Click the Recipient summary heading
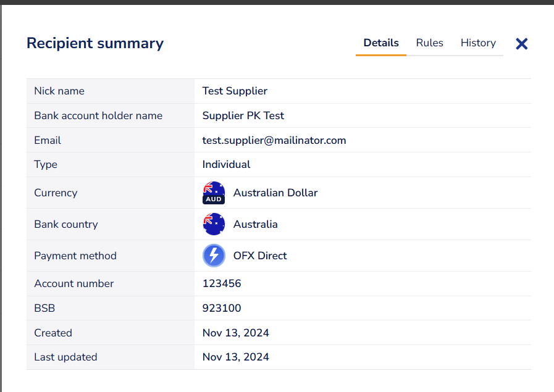554x392 pixels. coord(95,43)
